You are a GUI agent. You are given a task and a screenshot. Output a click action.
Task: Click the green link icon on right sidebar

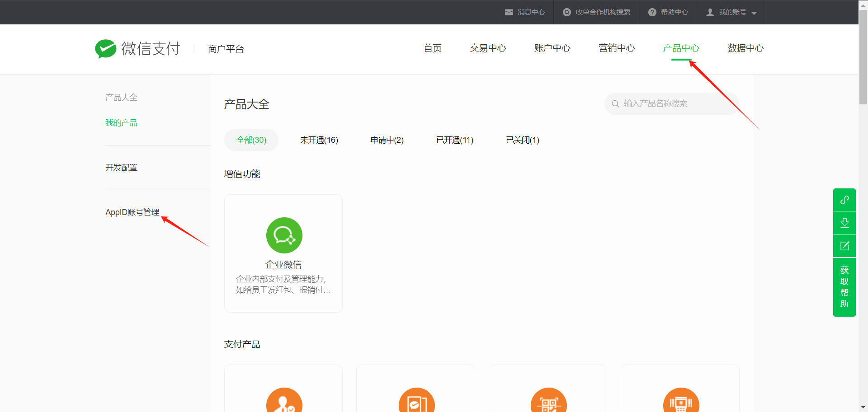point(844,200)
